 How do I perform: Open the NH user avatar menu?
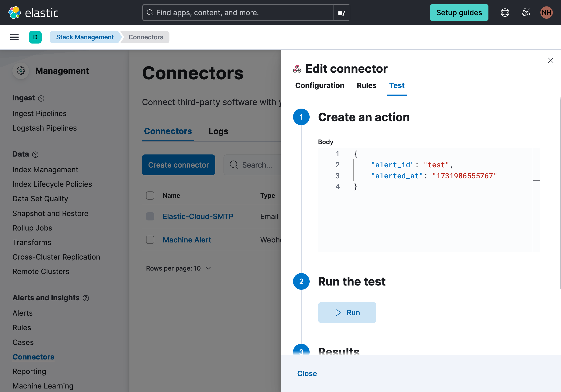pyautogui.click(x=546, y=12)
